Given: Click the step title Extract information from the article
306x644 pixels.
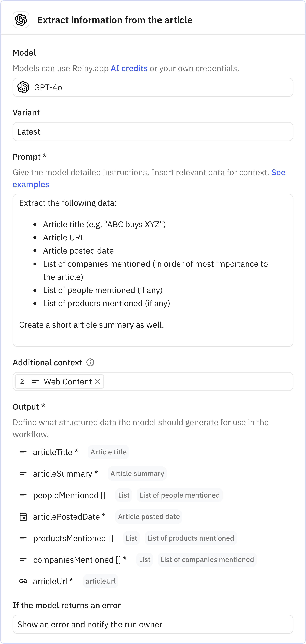Looking at the screenshot, I should tap(115, 20).
